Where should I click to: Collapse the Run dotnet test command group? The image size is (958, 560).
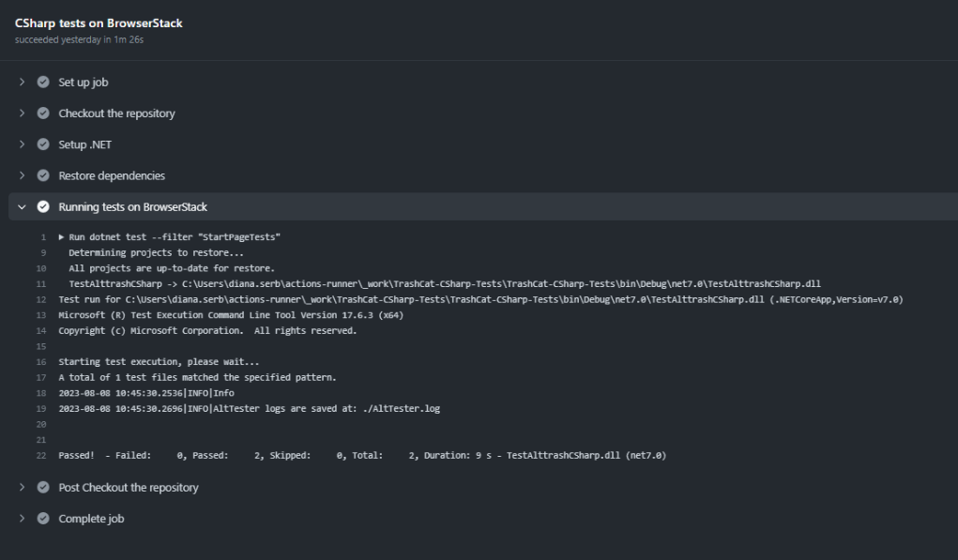pos(61,236)
